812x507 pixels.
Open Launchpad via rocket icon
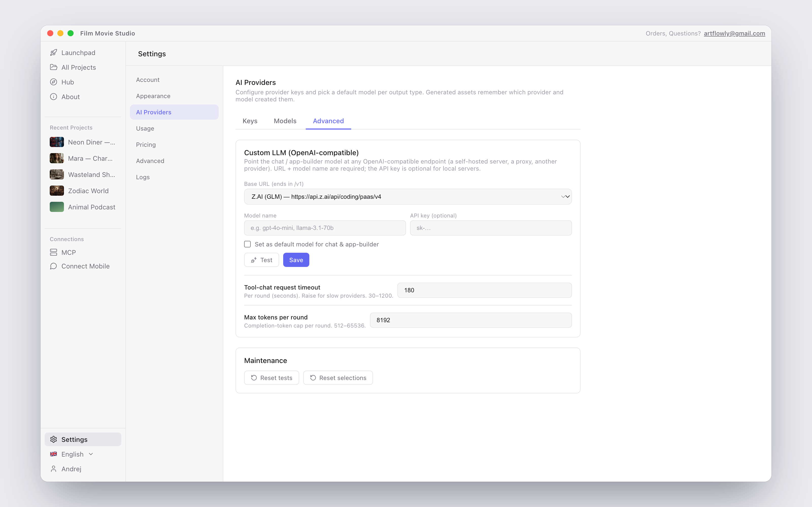pos(53,53)
